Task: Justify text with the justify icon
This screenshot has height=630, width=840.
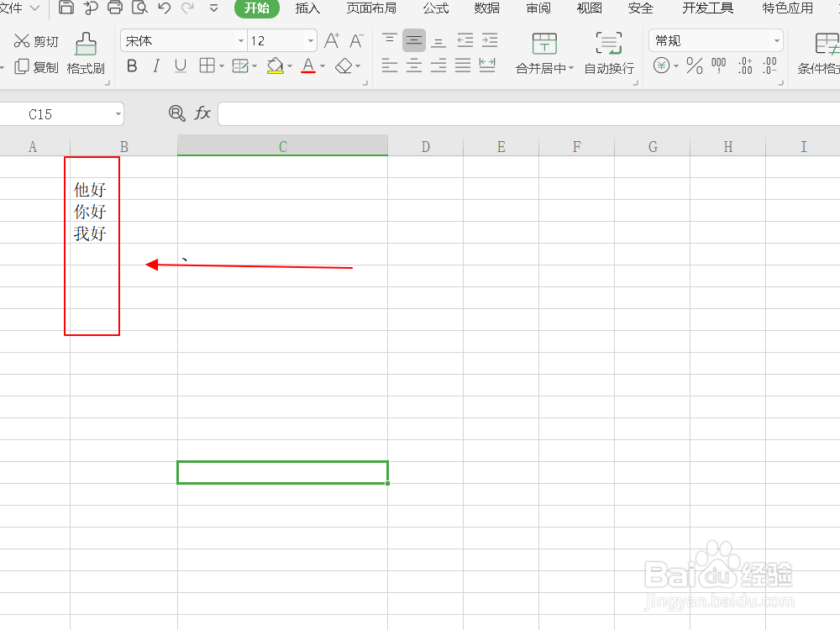Action: [x=463, y=66]
